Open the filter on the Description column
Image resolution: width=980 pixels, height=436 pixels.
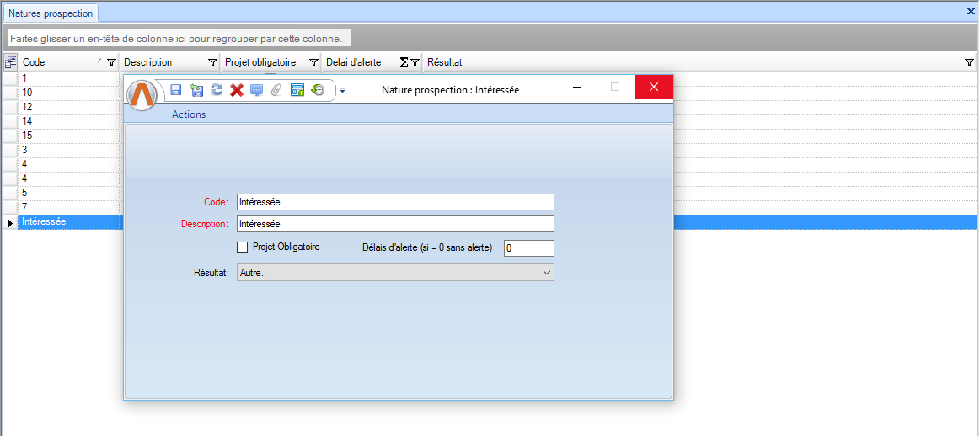click(212, 62)
